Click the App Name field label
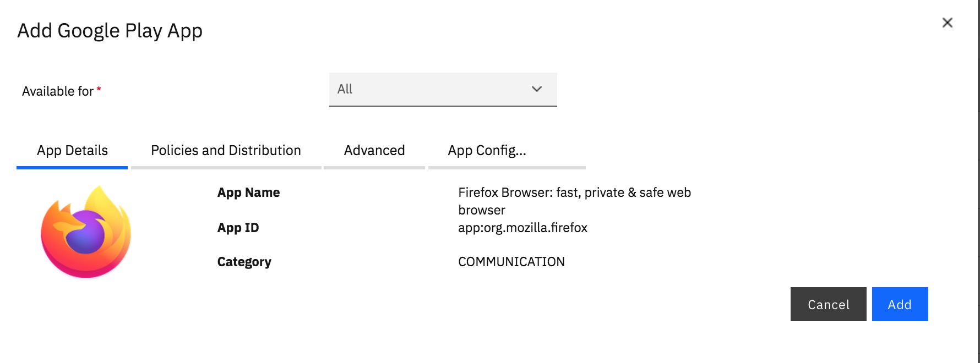This screenshot has height=363, width=980. 248,193
